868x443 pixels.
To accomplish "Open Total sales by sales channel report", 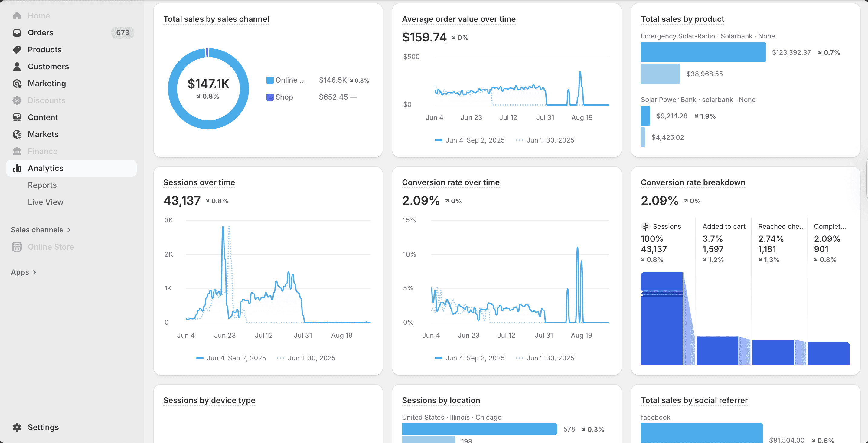I will [216, 19].
